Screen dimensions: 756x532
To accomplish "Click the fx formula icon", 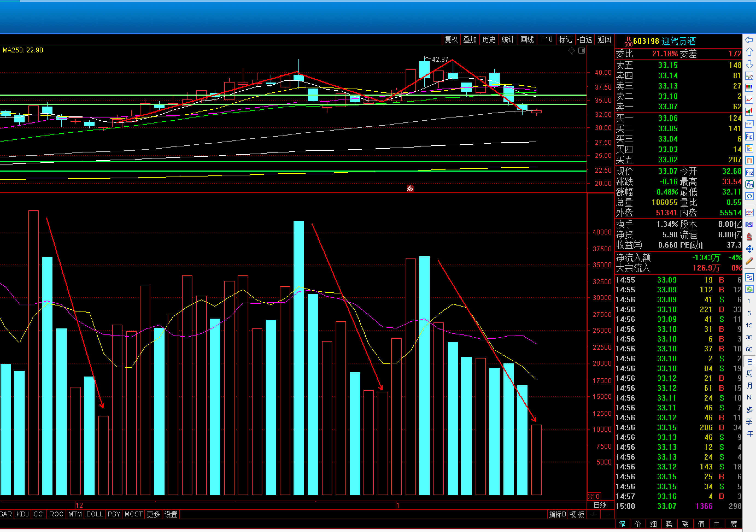I will 749,184.
